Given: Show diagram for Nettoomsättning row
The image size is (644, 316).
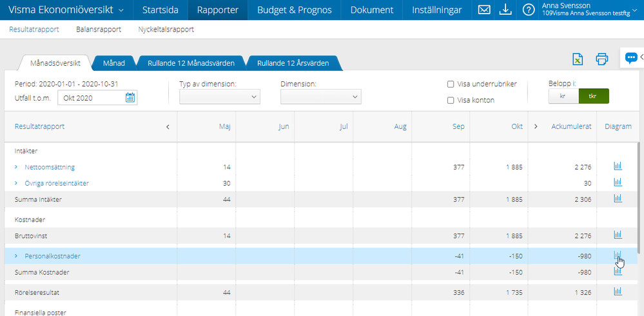Looking at the screenshot, I should tap(618, 166).
